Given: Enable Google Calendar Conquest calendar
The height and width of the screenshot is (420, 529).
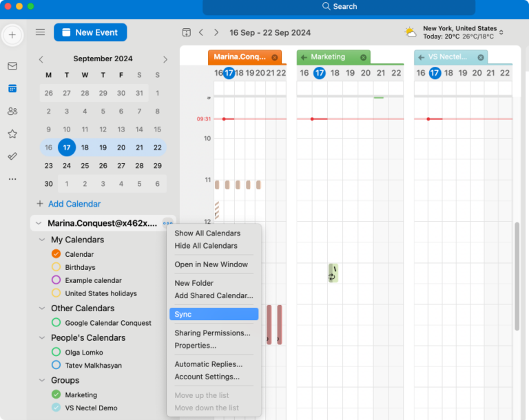Looking at the screenshot, I should coord(56,322).
